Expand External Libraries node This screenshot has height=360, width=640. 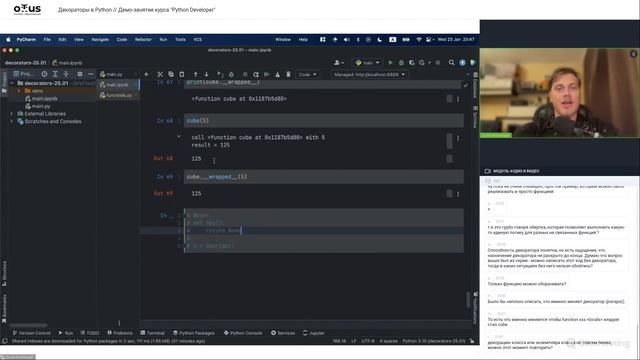pos(11,113)
